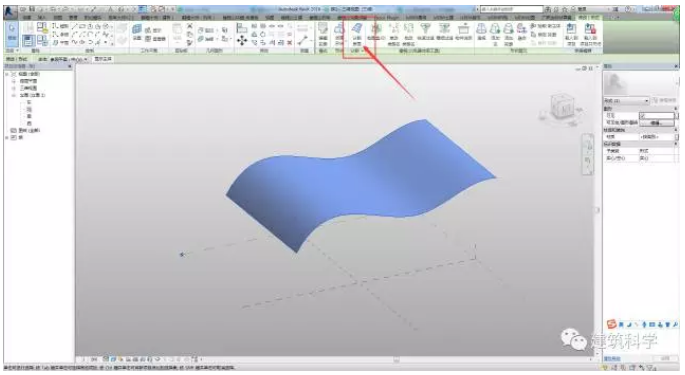Click the horizontal scrollbar below the viewport

click(x=395, y=360)
